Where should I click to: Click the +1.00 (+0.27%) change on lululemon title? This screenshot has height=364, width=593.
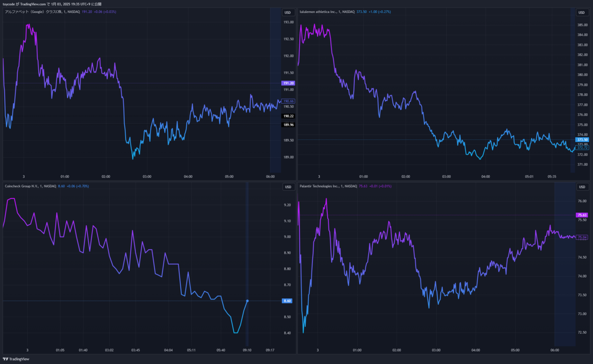pos(380,11)
